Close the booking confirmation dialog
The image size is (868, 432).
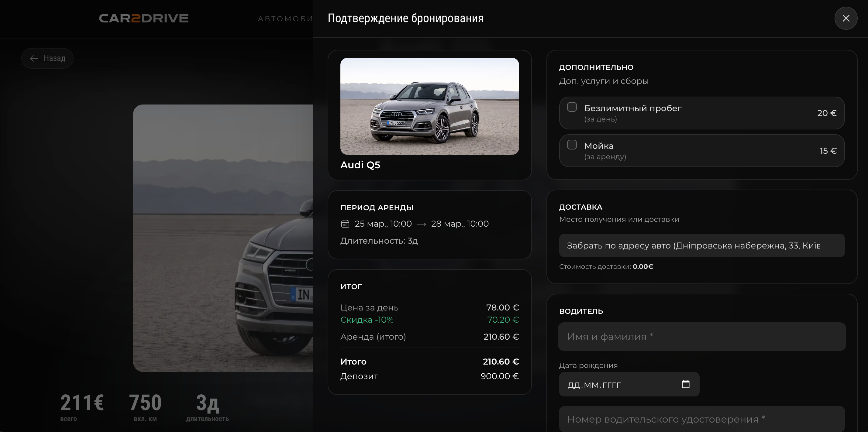[846, 18]
